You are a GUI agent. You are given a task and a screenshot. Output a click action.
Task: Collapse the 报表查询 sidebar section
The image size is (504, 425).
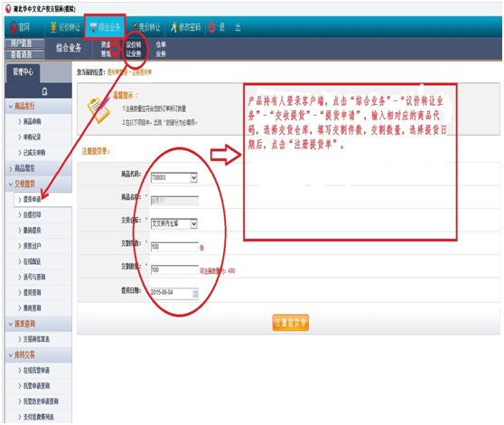tap(39, 324)
